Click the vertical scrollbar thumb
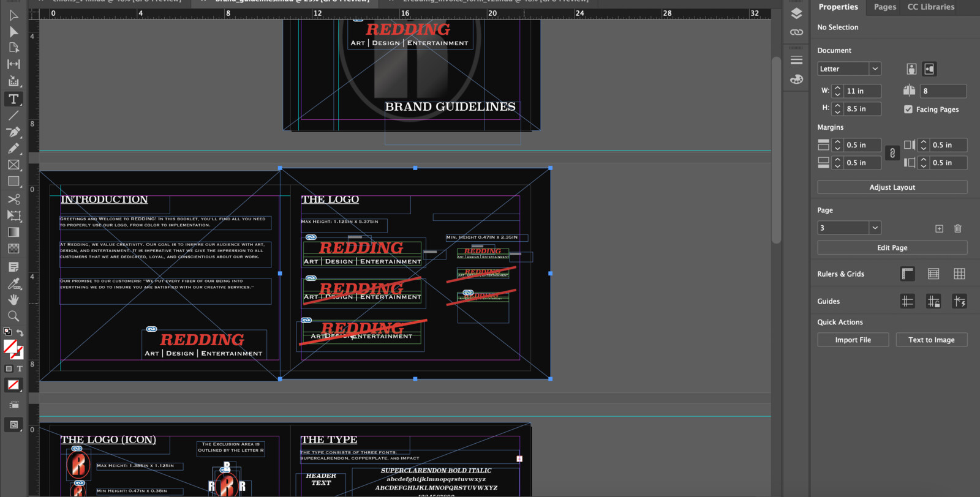This screenshot has width=980, height=497. point(776,150)
